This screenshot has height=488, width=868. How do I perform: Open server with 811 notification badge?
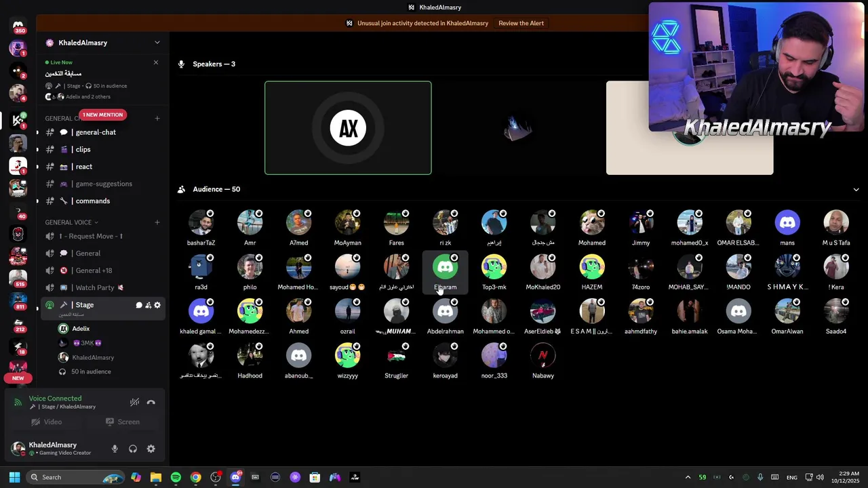(18, 301)
